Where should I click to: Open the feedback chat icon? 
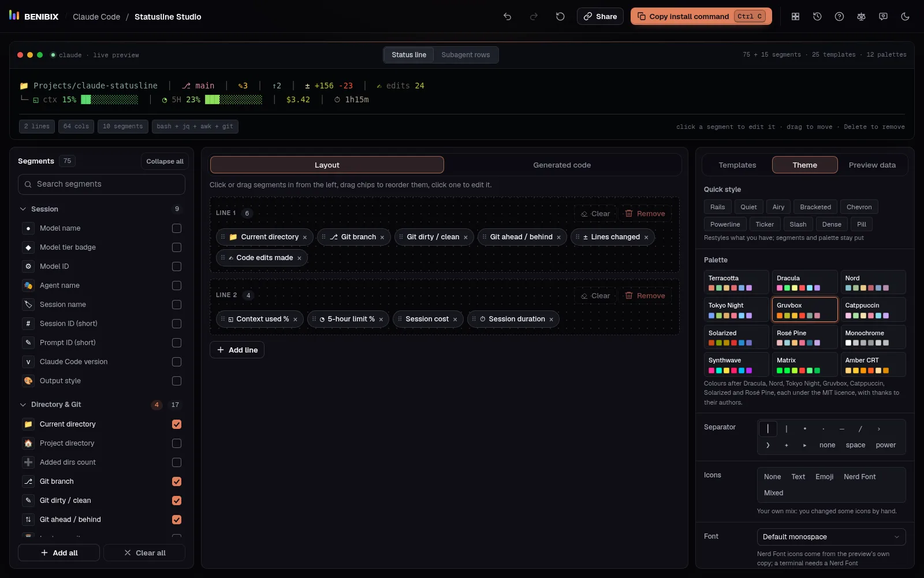(x=883, y=17)
